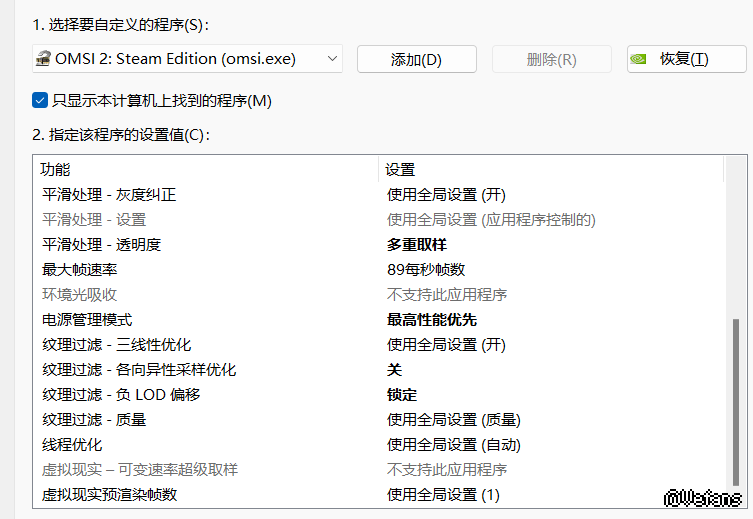Click the 多重取样 setting value

[417, 245]
